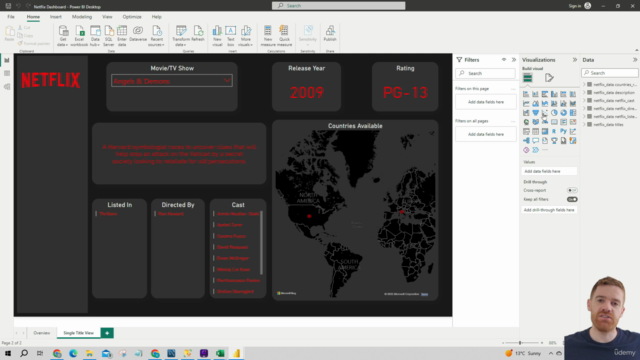Create a Quick measure
640x360 pixels.
(284, 36)
